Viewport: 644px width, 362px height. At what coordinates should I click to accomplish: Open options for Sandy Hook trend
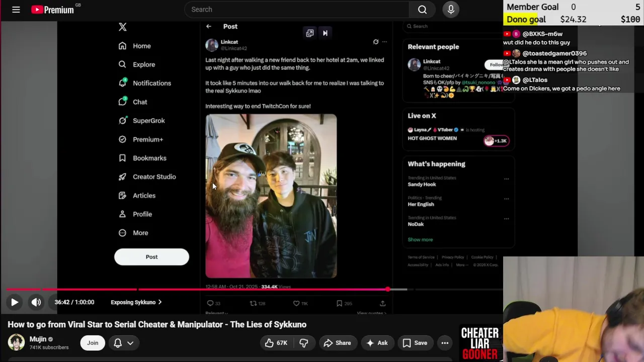(x=506, y=178)
